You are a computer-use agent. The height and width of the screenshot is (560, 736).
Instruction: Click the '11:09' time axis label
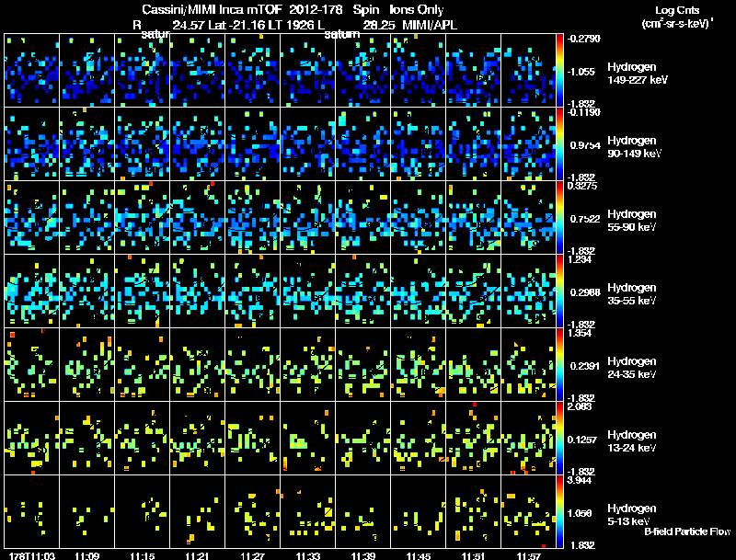(x=86, y=556)
